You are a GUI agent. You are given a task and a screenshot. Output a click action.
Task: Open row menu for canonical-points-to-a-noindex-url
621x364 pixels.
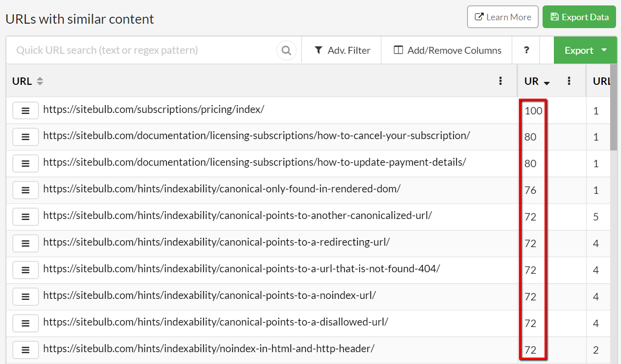coord(26,297)
